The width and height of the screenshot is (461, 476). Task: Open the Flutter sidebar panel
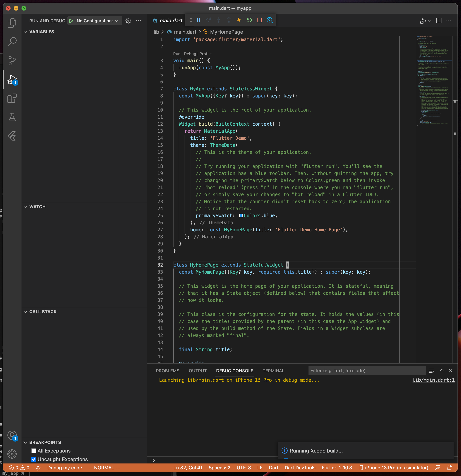(12, 136)
